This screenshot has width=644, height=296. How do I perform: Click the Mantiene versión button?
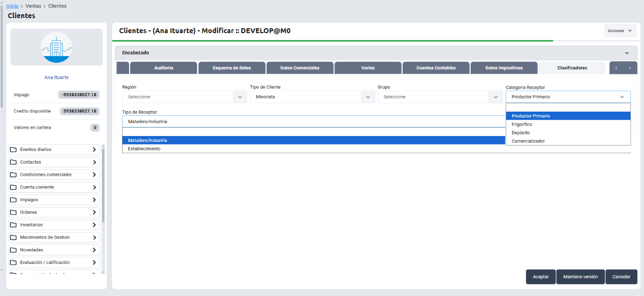tap(581, 277)
